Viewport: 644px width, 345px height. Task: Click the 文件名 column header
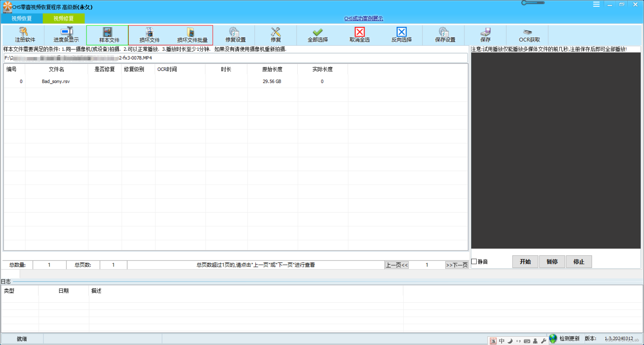[56, 69]
